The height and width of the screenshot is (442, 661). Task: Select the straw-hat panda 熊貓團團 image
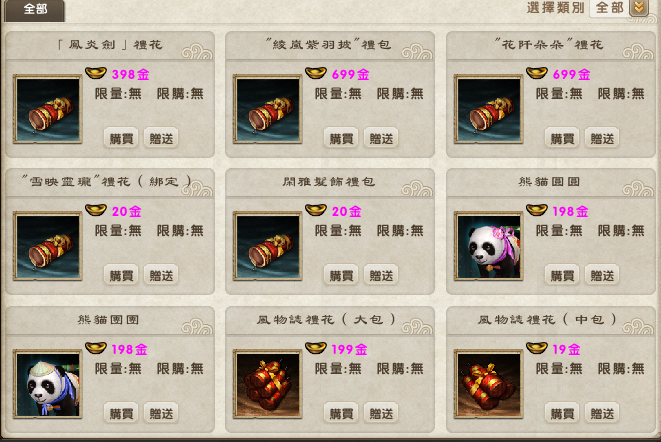[x=48, y=384]
